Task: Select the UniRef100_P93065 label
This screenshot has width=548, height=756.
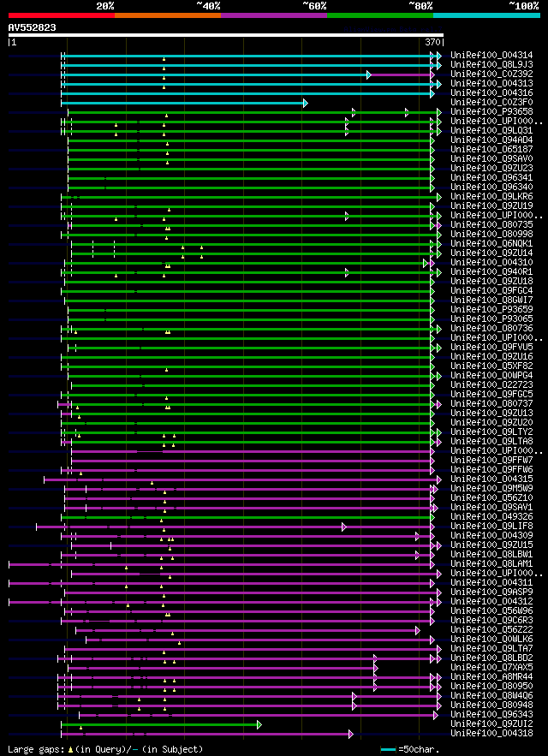Action: [491, 318]
